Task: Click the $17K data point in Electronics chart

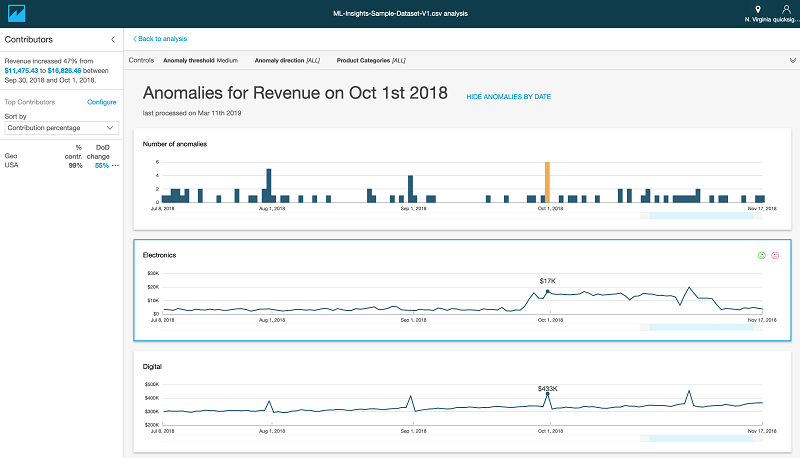Action: pyautogui.click(x=547, y=291)
